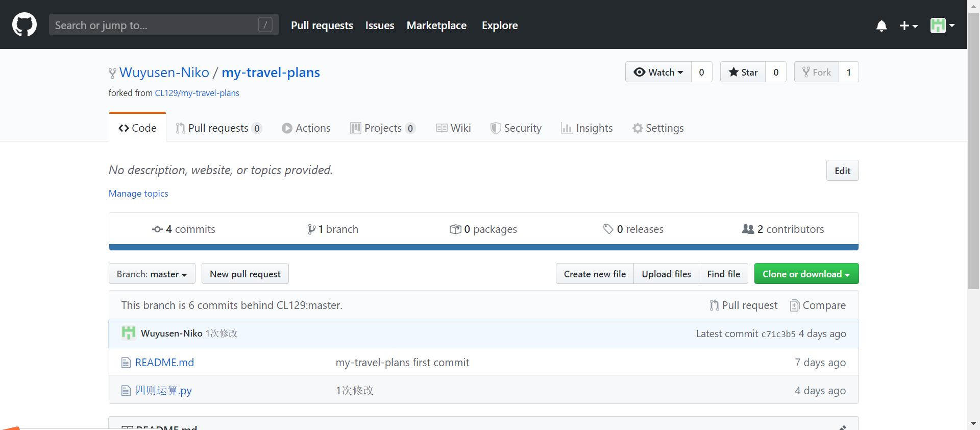Open Explore in the top navigation
Viewport: 980px width, 430px height.
500,26
